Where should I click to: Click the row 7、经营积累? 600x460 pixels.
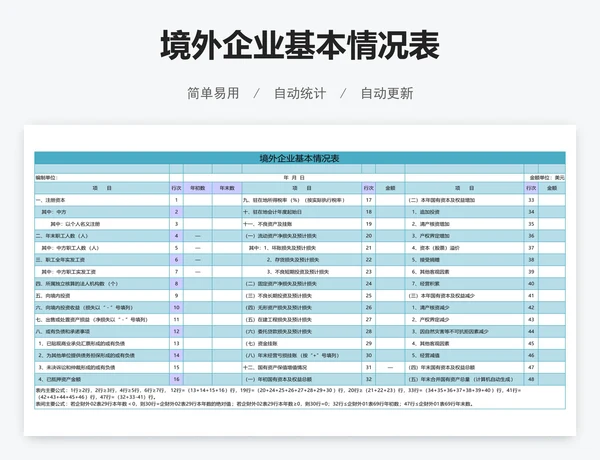[465, 284]
